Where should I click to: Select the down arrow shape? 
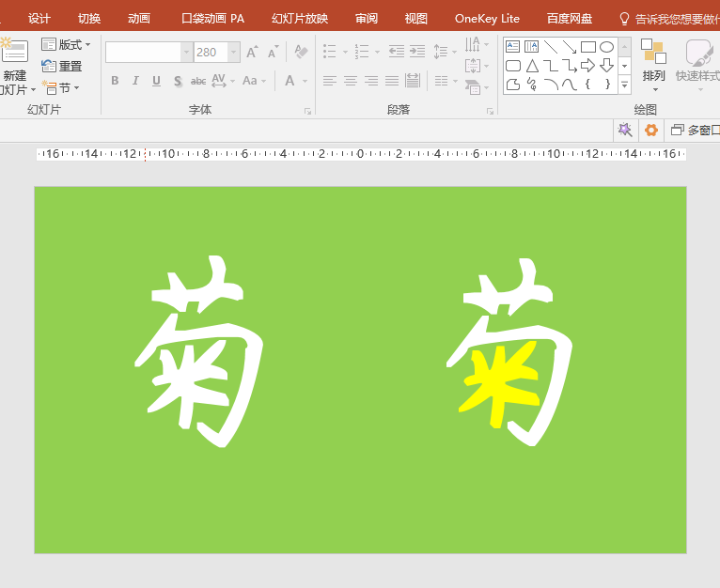pyautogui.click(x=606, y=66)
